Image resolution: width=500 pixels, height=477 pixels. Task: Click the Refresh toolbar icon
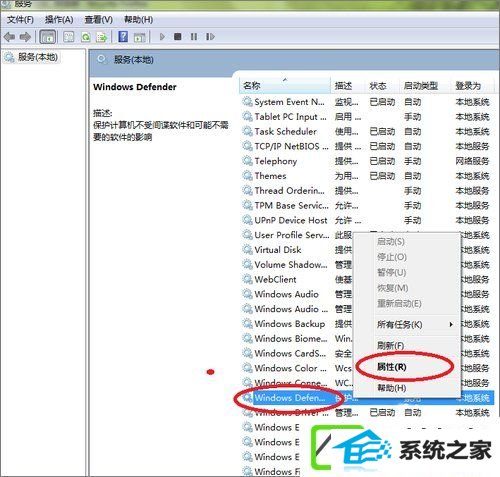tap(86, 37)
